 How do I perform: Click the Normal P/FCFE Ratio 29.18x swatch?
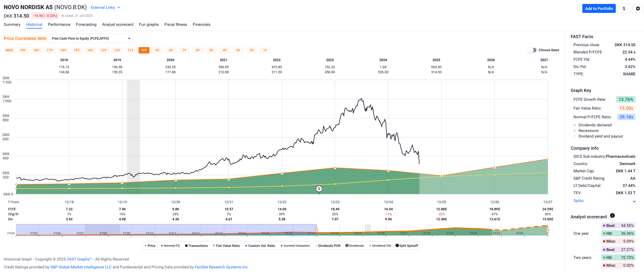(x=626, y=117)
